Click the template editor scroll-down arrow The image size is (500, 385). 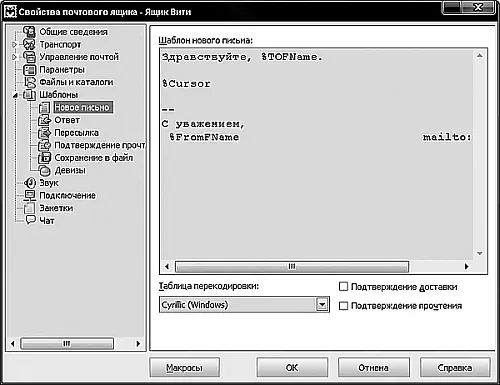pos(480,254)
